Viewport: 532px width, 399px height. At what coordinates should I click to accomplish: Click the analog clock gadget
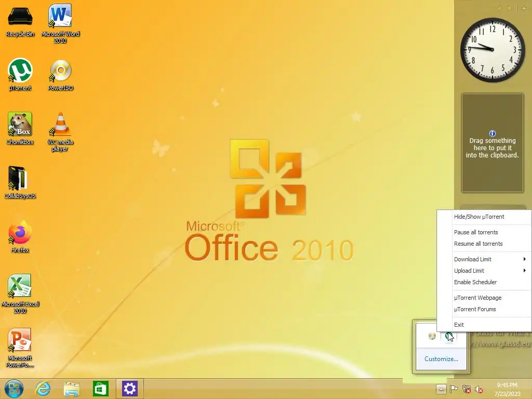tap(493, 49)
